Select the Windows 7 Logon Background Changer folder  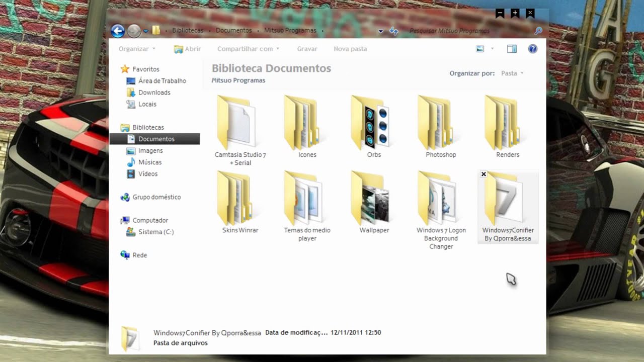(441, 210)
